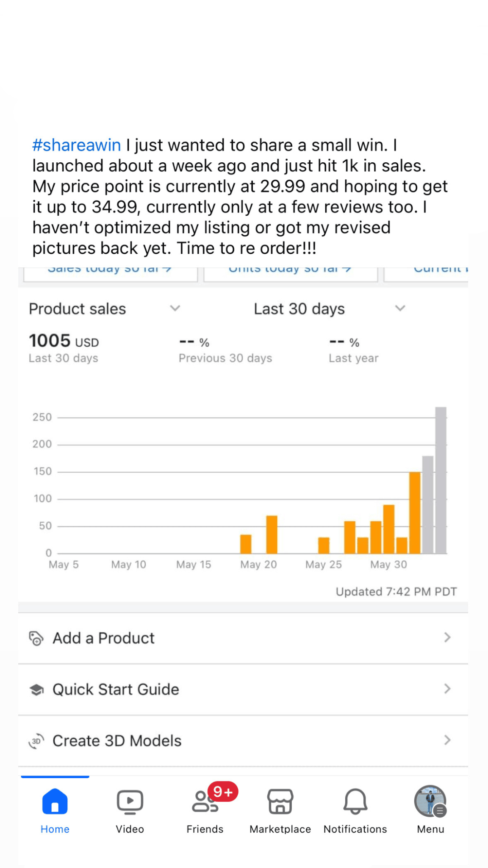Select the Quick Start Guide menu item
Image resolution: width=488 pixels, height=868 pixels.
click(116, 690)
